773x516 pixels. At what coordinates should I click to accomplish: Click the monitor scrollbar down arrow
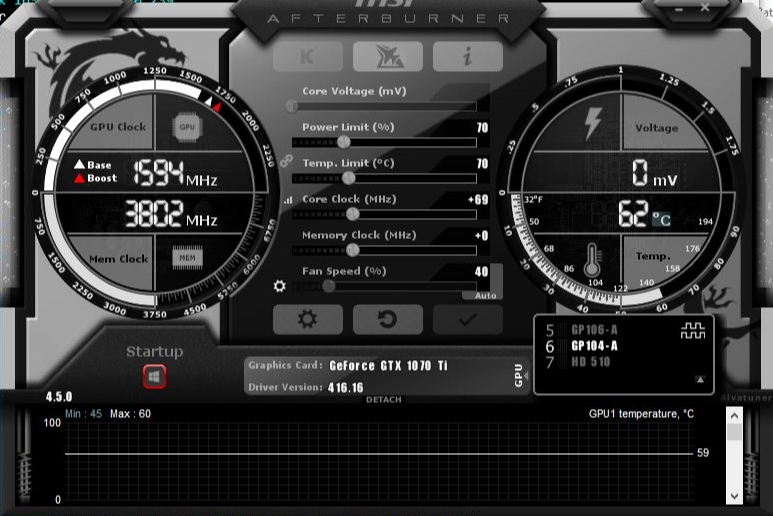click(734, 496)
